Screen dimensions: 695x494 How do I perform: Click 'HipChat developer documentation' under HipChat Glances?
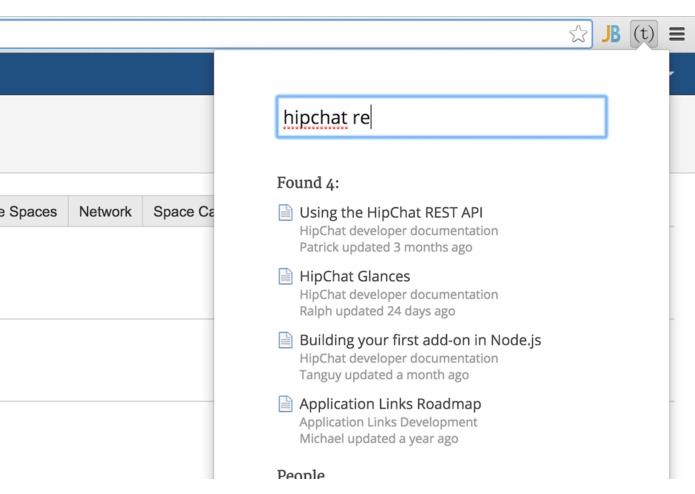point(398,295)
